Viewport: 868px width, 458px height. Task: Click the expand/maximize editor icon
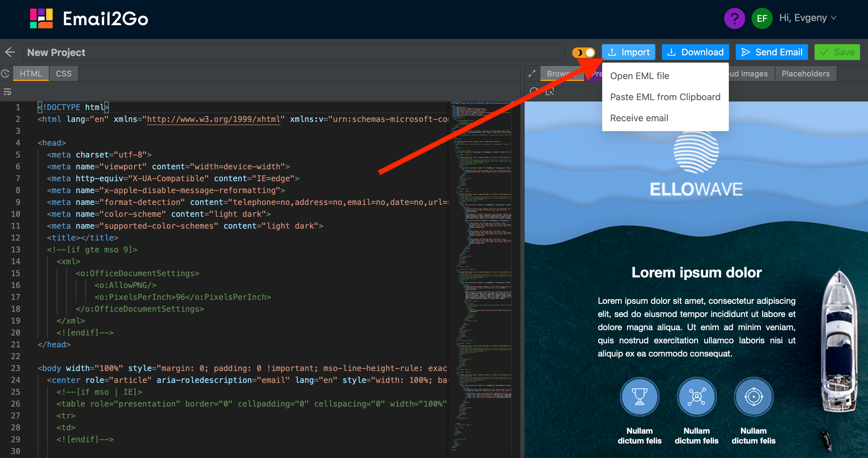pyautogui.click(x=531, y=73)
